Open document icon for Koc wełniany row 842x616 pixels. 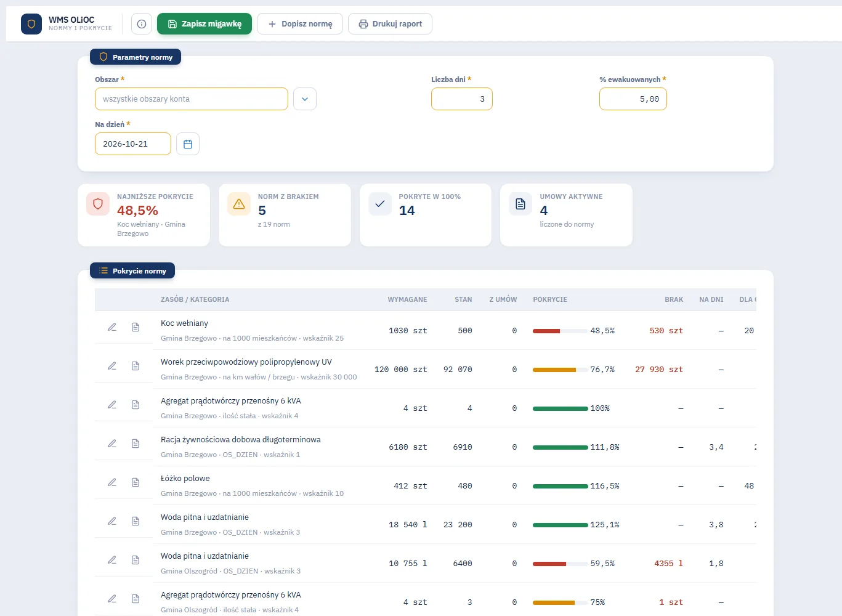[136, 327]
